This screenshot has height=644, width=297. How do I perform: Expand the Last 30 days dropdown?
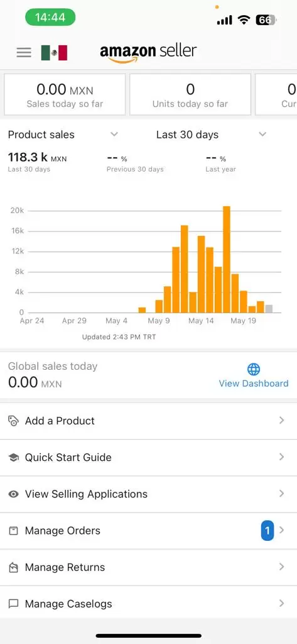pyautogui.click(x=262, y=135)
